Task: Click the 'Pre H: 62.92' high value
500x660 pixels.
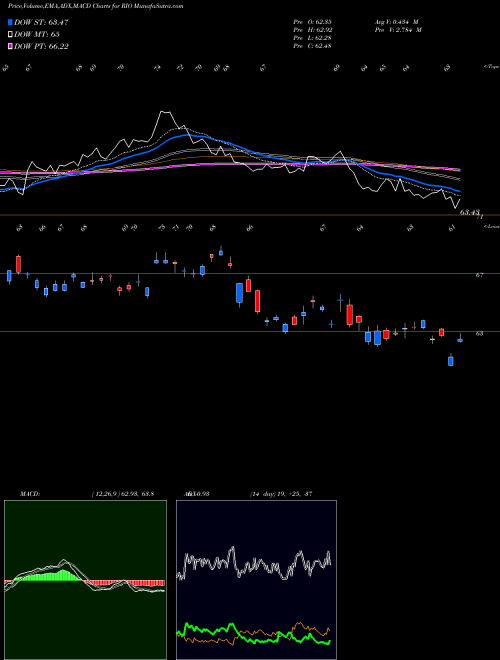Action: [312, 30]
